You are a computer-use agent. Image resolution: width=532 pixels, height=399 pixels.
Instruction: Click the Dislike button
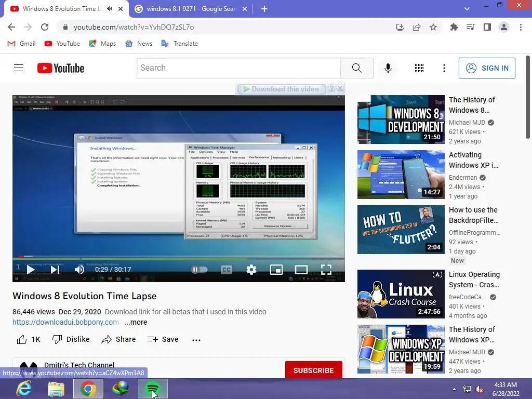71,339
